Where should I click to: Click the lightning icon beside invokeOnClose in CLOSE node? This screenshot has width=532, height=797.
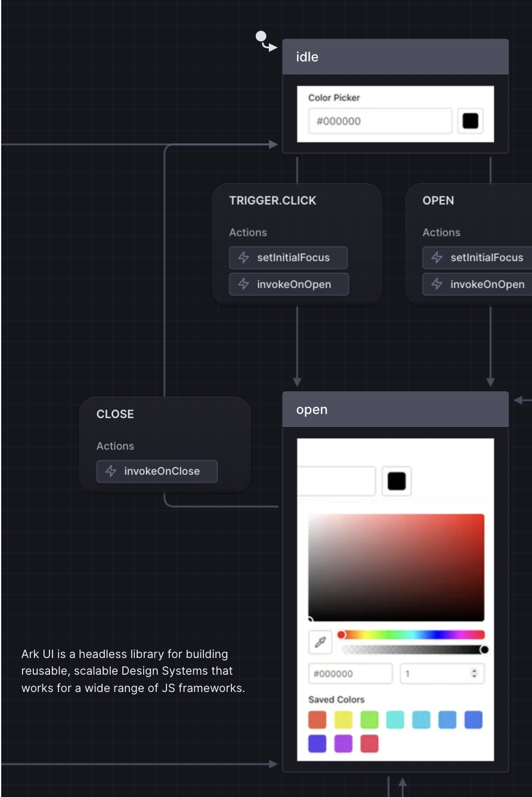[x=111, y=471]
